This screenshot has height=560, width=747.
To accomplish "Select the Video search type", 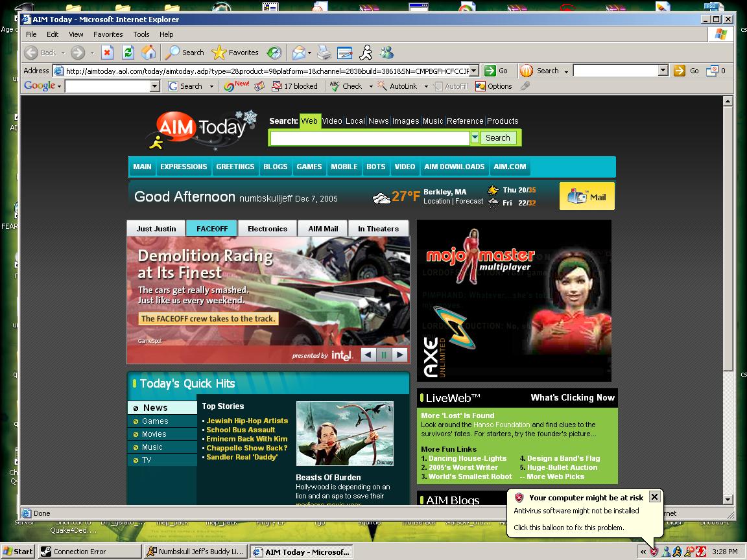I will pos(332,121).
